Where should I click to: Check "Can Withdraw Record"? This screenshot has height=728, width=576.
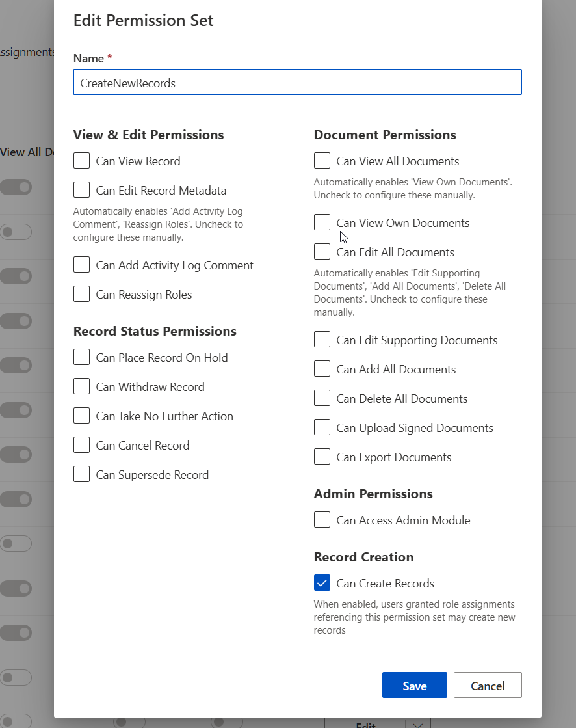click(x=81, y=386)
